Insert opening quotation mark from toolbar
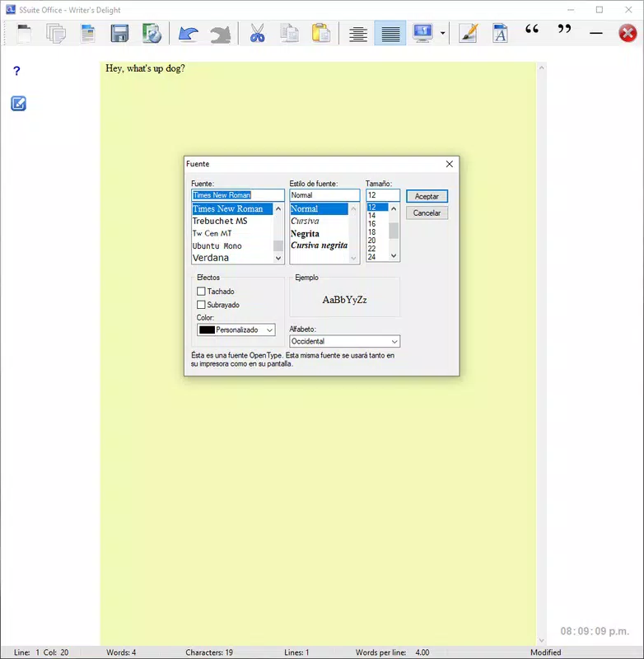This screenshot has height=659, width=644. [x=532, y=29]
